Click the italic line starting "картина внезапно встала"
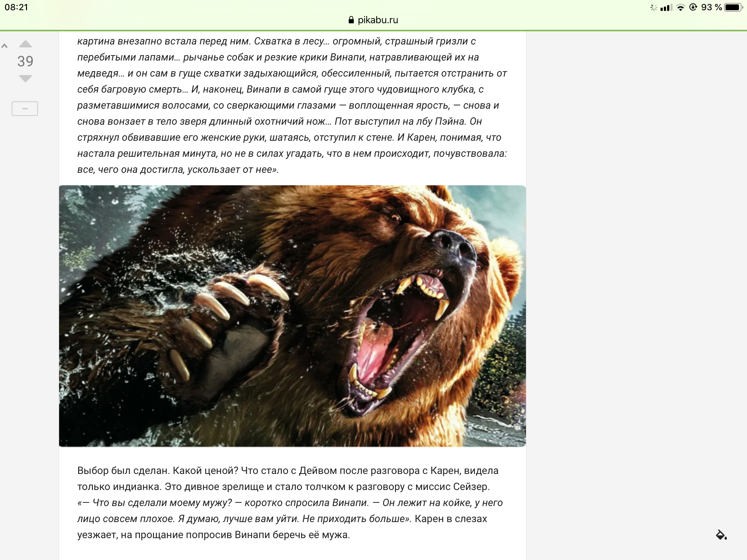Image resolution: width=747 pixels, height=560 pixels. [276, 41]
